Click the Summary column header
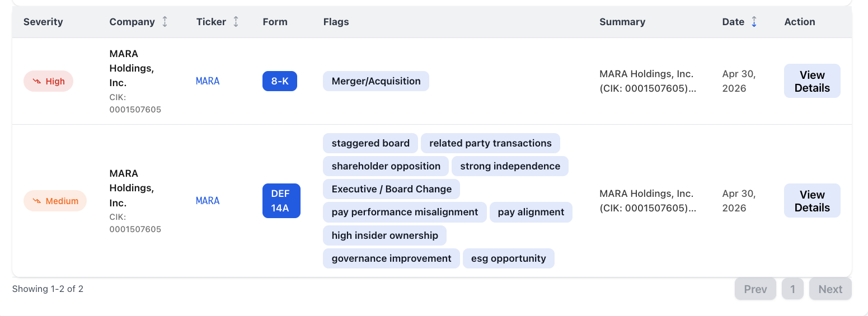The image size is (868, 316). pyautogui.click(x=622, y=22)
